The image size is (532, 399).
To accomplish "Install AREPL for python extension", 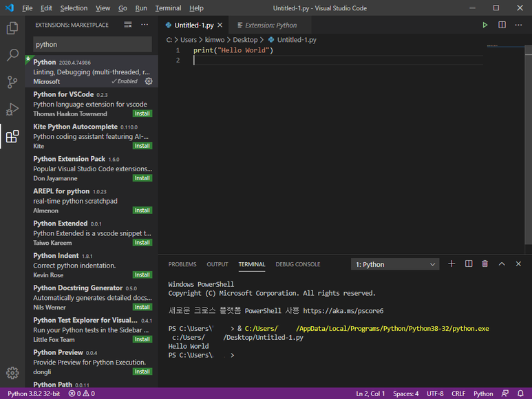I will pos(142,211).
